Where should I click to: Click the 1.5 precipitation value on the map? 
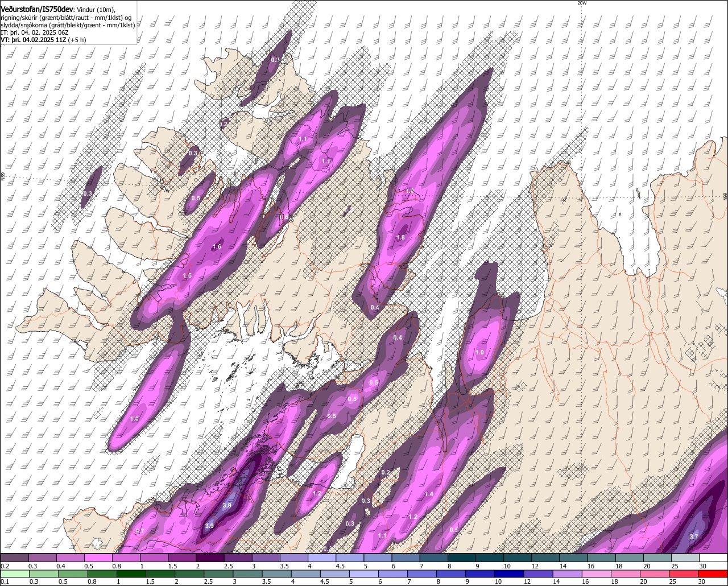pos(187,275)
